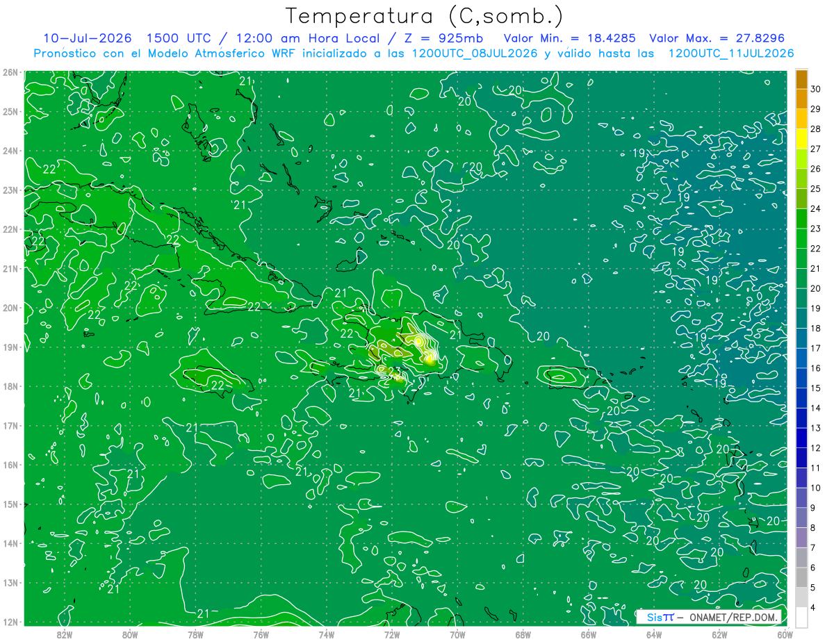Click the '80W' longitude axis label
This screenshot has height=644, width=834.
click(130, 634)
